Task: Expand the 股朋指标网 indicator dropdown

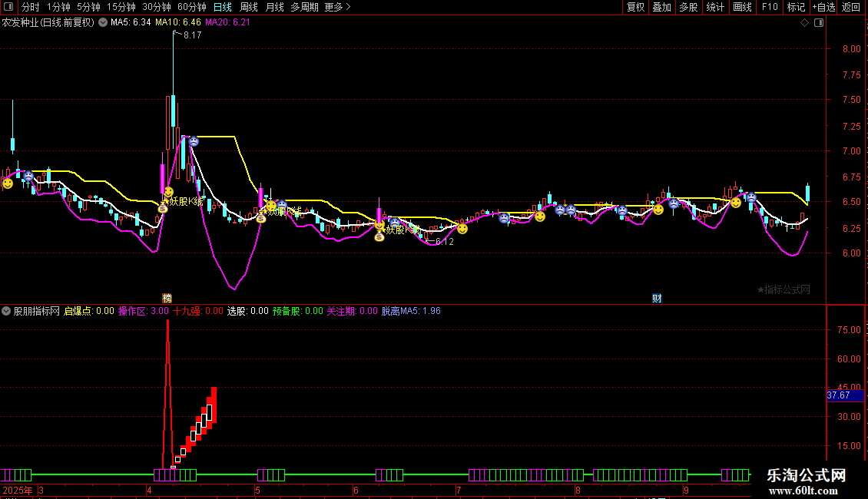Action: (7, 312)
